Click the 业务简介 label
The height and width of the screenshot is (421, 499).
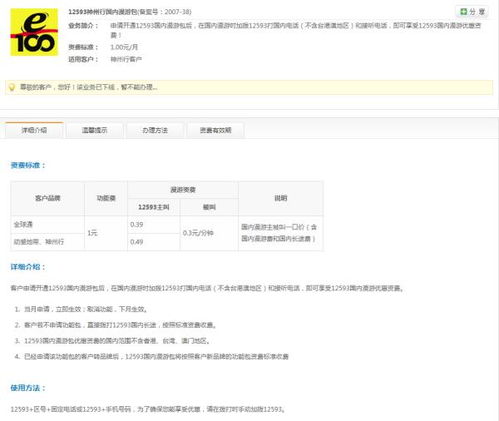(x=83, y=26)
